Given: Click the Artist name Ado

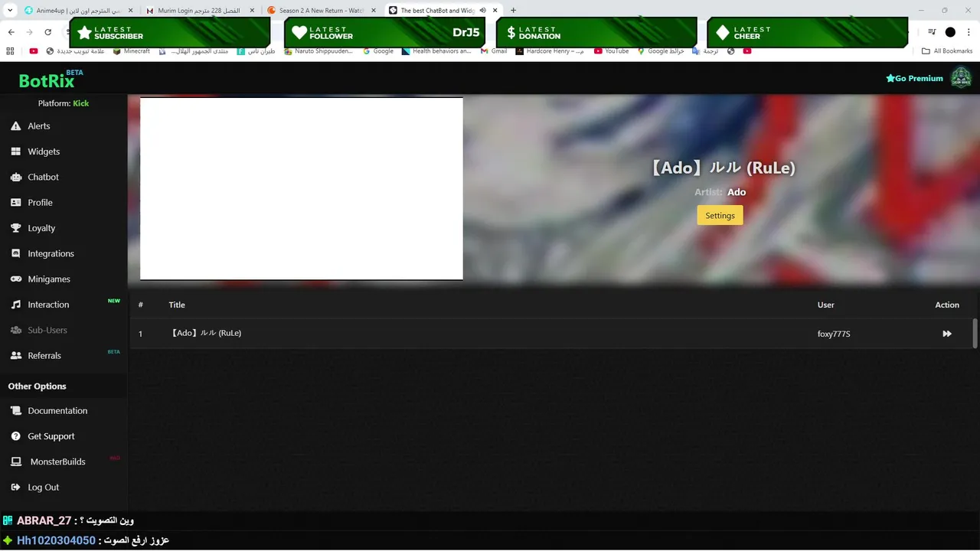Looking at the screenshot, I should [x=737, y=192].
